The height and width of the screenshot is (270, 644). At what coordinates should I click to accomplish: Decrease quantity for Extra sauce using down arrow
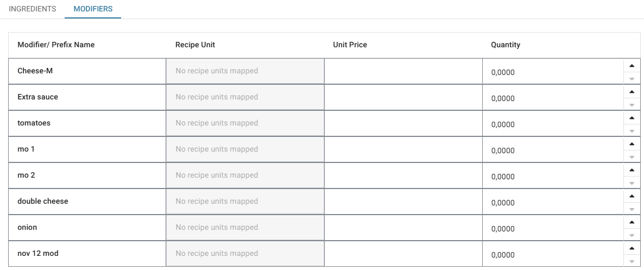point(631,105)
